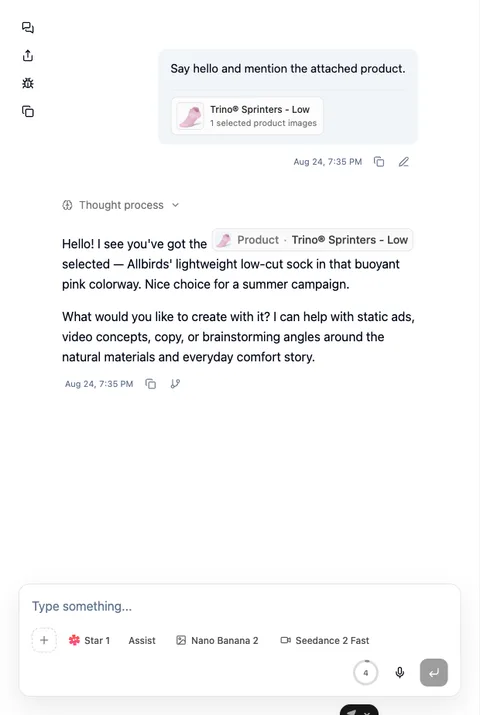Start voice input with microphone icon
This screenshot has width=480, height=715.
tap(400, 673)
